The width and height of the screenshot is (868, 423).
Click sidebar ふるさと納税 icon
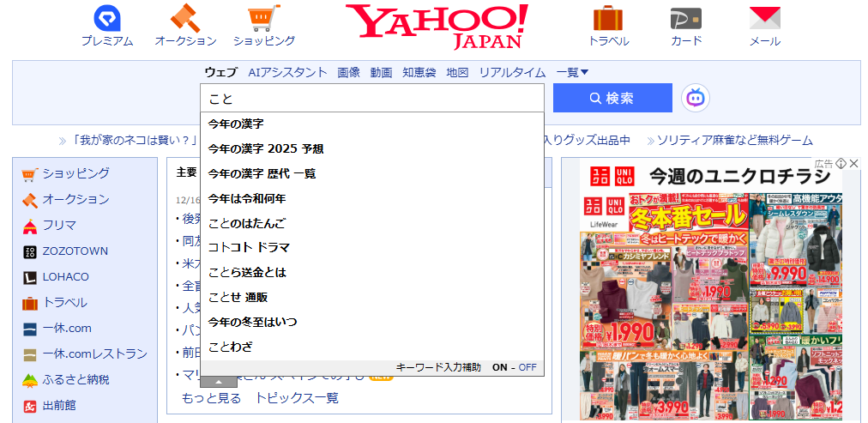(29, 380)
